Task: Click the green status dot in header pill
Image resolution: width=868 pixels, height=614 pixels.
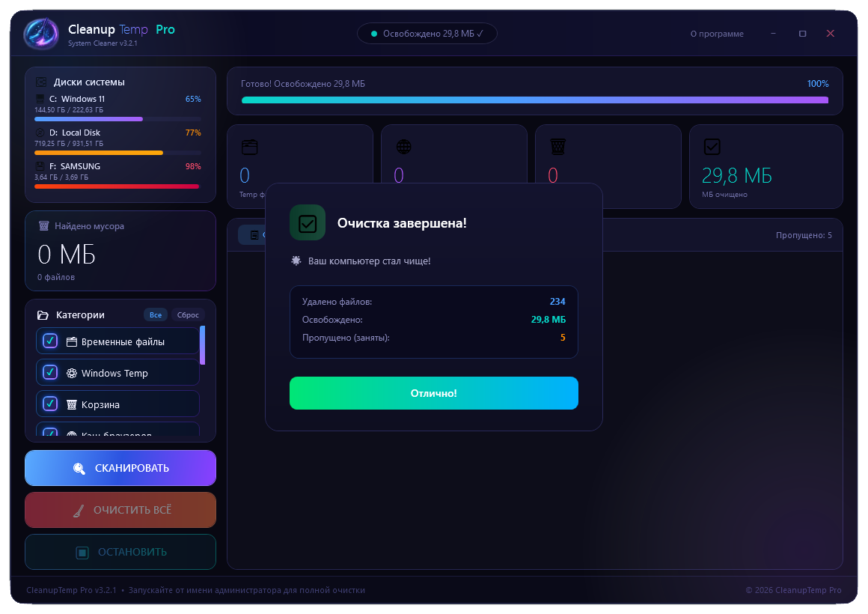Action: click(374, 34)
